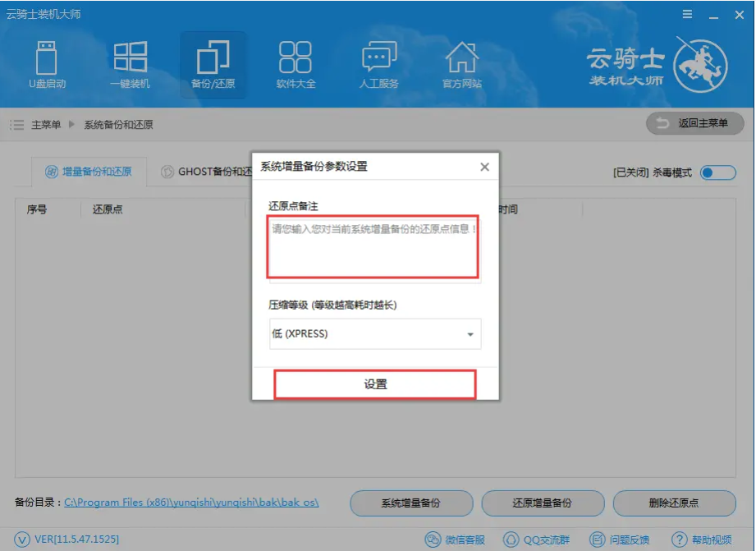Open the hamburger menu in title bar
Screen dimensions: 756x551
[x=688, y=15]
